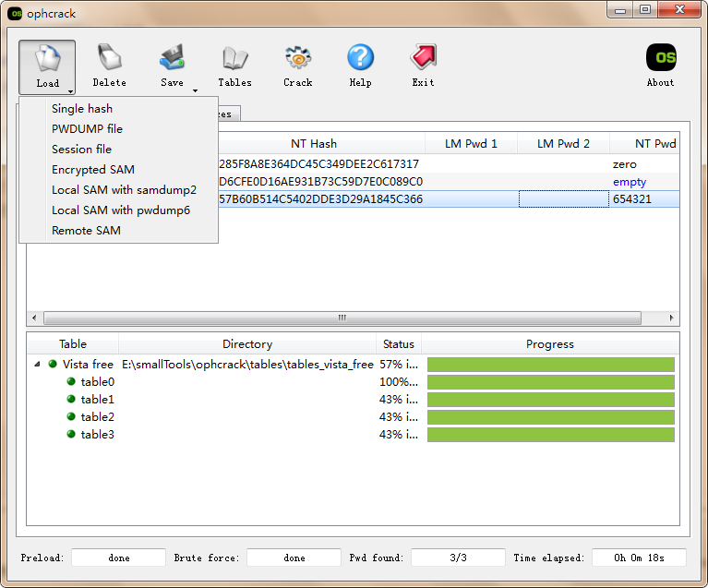Select Local SAM with pwdump6
708x588 pixels.
click(119, 210)
